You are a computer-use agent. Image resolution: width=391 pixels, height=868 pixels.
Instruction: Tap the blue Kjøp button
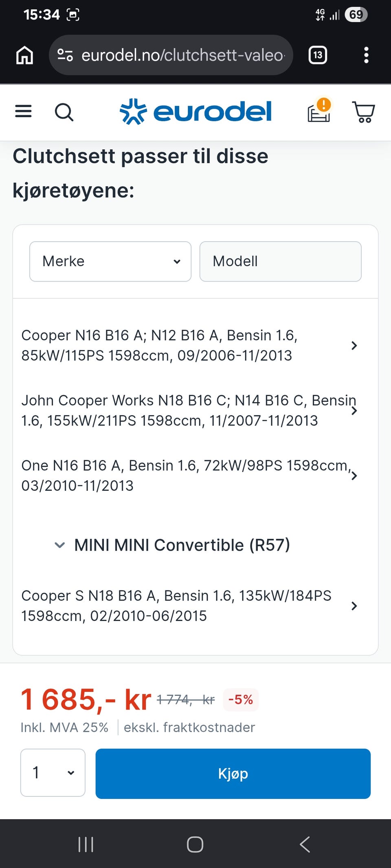click(233, 774)
